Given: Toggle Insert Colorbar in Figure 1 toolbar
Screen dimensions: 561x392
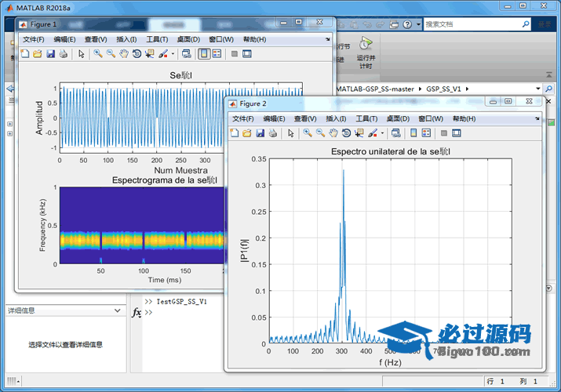Looking at the screenshot, I should 204,54.
